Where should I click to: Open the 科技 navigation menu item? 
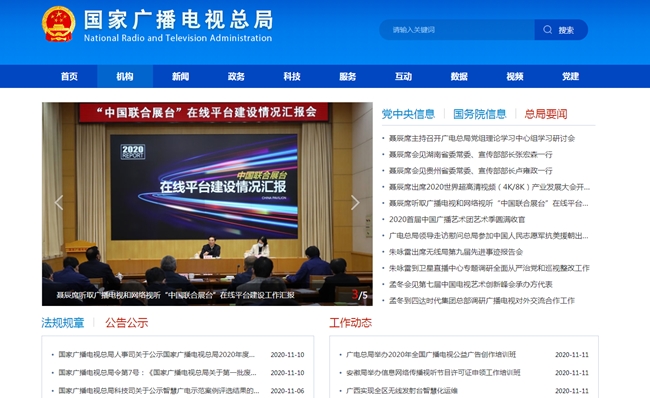click(x=292, y=76)
